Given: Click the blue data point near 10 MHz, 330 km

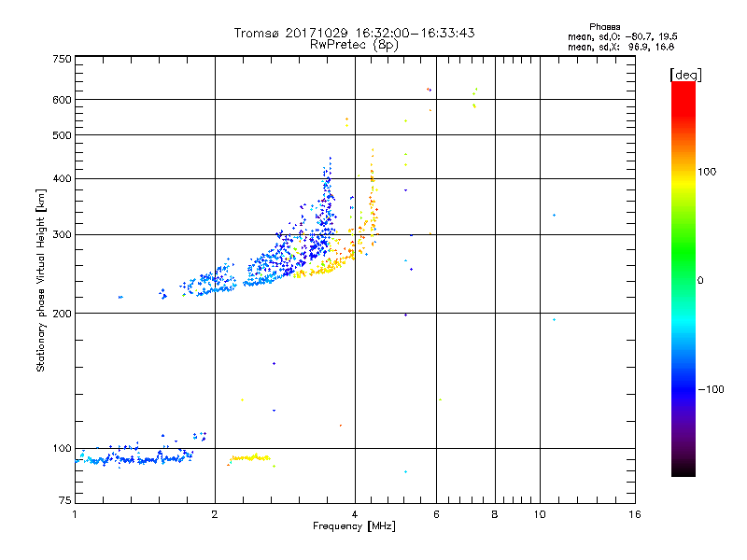Looking at the screenshot, I should (x=554, y=216).
